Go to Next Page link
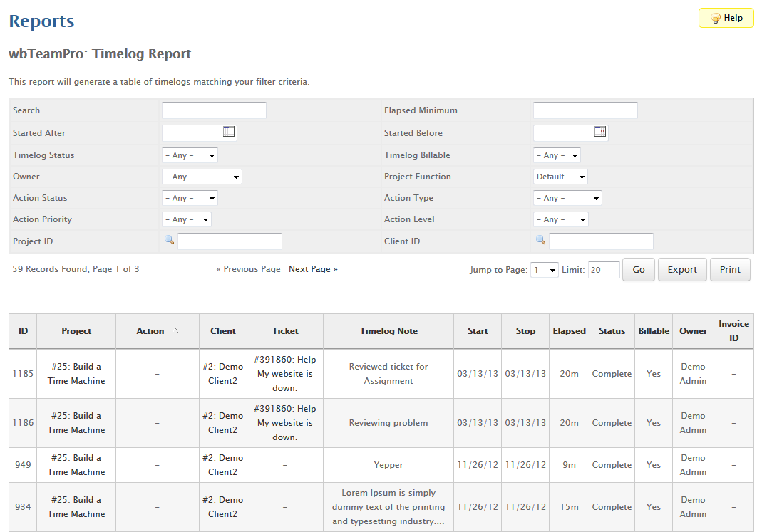The width and height of the screenshot is (762, 532). tap(313, 269)
